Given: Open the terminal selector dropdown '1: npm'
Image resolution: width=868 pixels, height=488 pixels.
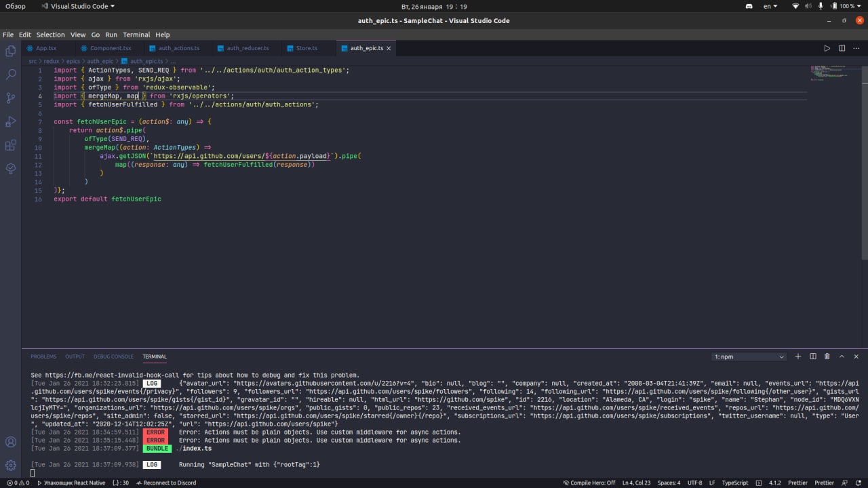Looking at the screenshot, I should [749, 357].
